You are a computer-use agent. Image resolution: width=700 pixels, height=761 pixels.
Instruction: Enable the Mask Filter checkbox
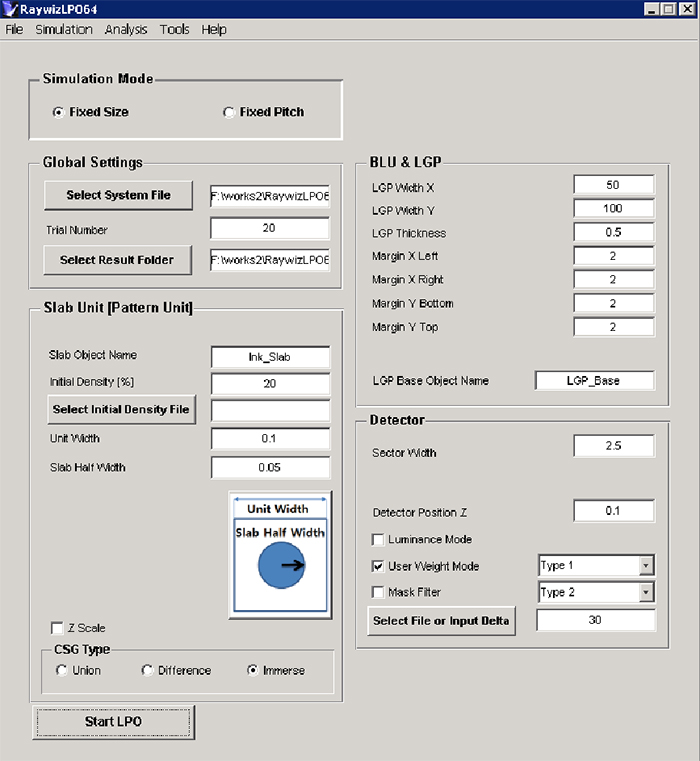pyautogui.click(x=378, y=592)
